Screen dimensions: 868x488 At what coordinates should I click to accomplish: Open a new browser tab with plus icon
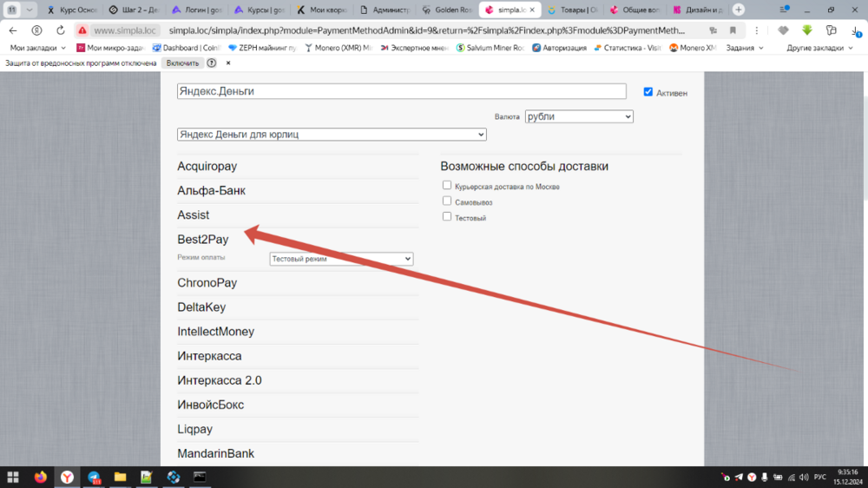point(739,10)
